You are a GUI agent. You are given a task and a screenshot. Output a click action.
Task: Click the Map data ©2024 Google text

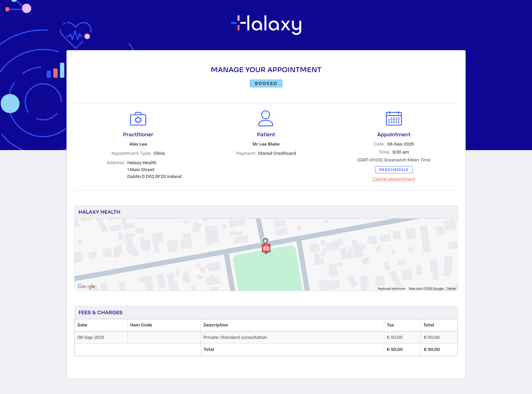[x=426, y=289]
